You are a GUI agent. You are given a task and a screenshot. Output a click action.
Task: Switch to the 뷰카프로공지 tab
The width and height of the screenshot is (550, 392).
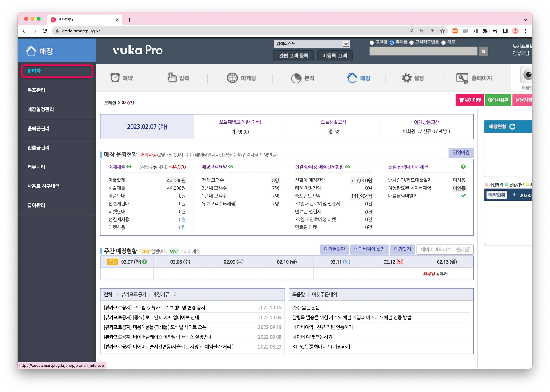tap(134, 294)
